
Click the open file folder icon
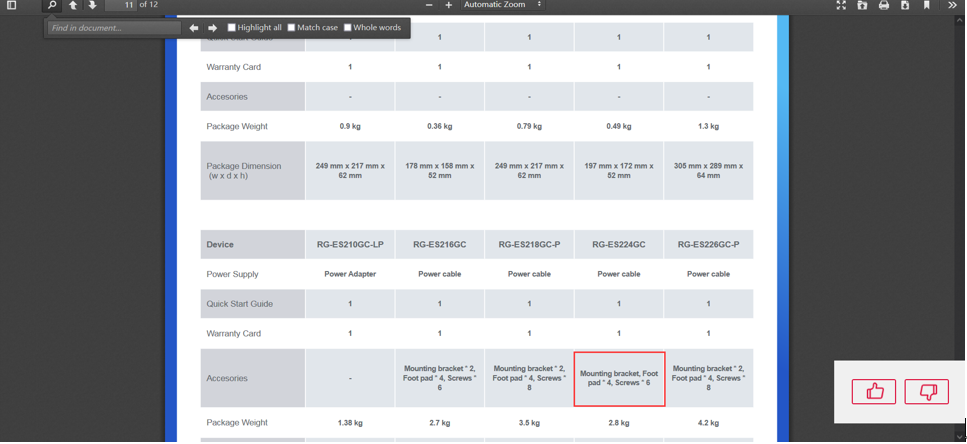tap(862, 5)
